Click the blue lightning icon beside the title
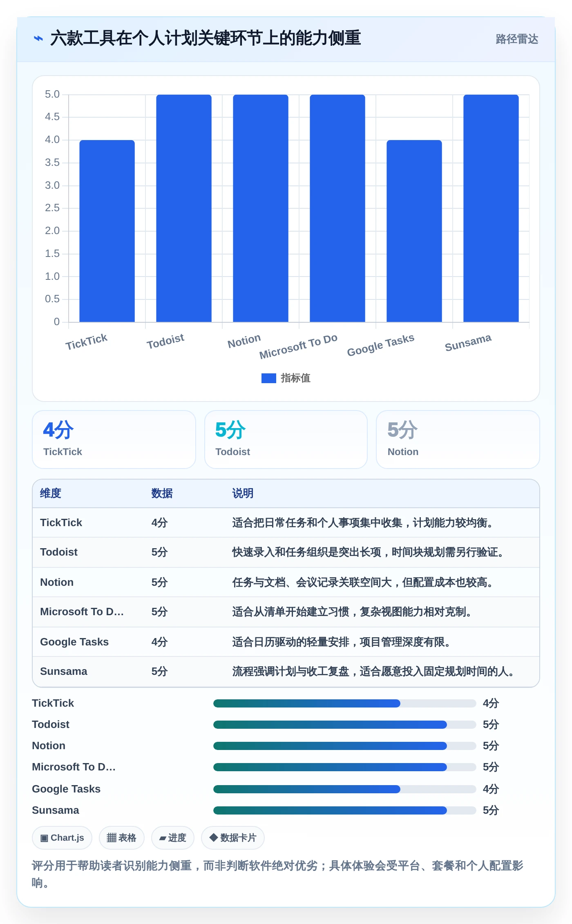 (x=38, y=38)
